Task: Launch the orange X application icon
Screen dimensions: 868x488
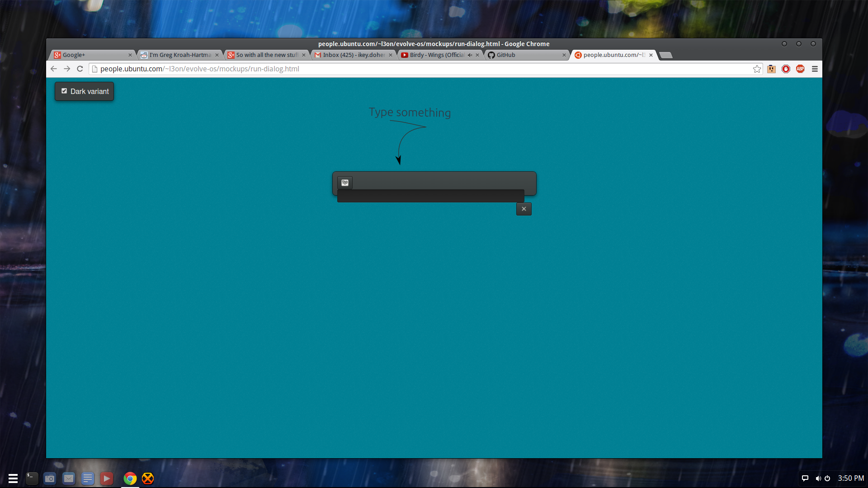Action: pyautogui.click(x=148, y=478)
